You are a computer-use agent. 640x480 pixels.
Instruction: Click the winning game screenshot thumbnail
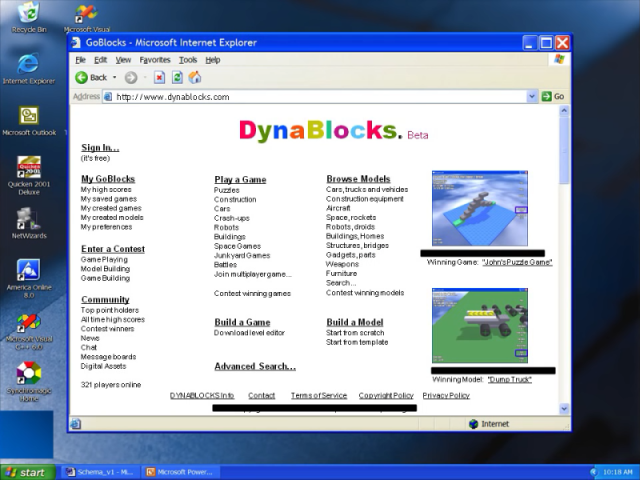click(480, 208)
